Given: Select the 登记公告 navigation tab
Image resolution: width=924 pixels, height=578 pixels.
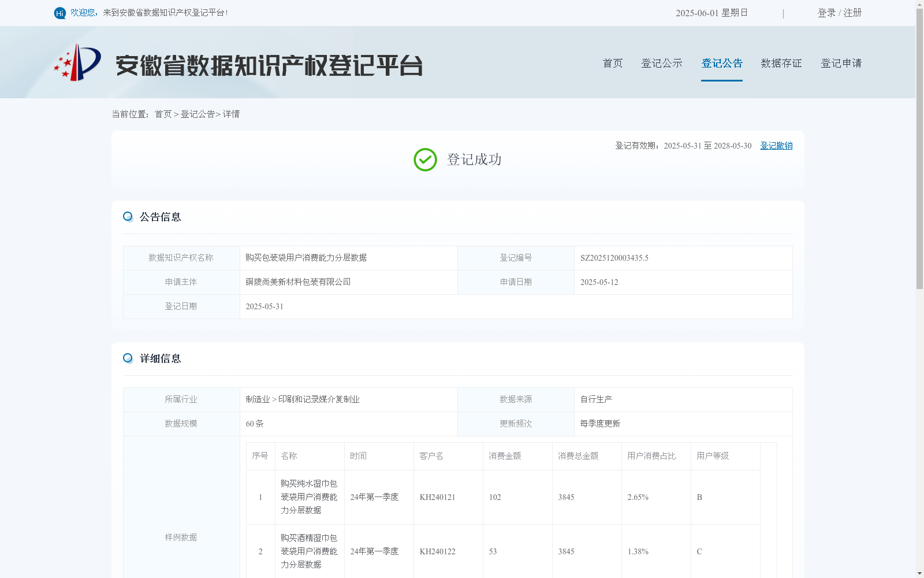Looking at the screenshot, I should pos(722,63).
